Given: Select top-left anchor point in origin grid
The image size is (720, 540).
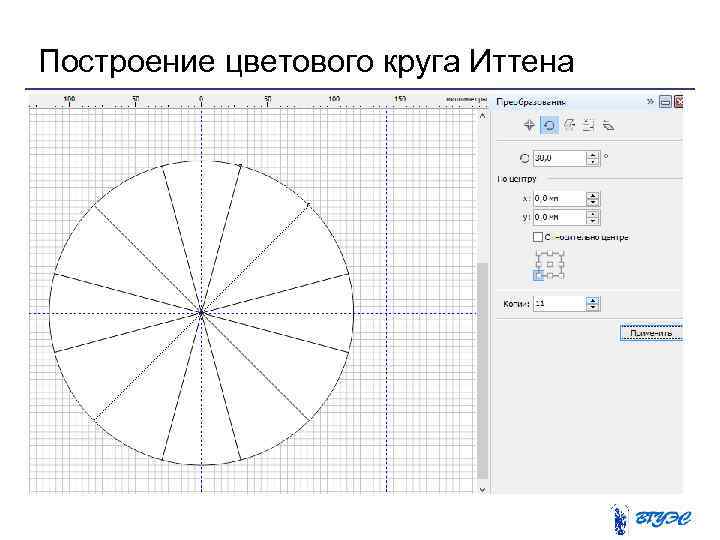Looking at the screenshot, I should [x=539, y=253].
